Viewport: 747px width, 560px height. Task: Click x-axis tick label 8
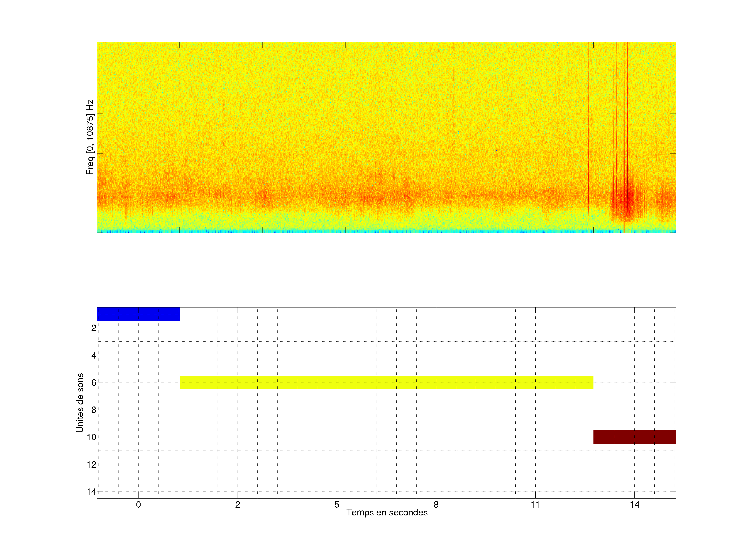coord(436,505)
